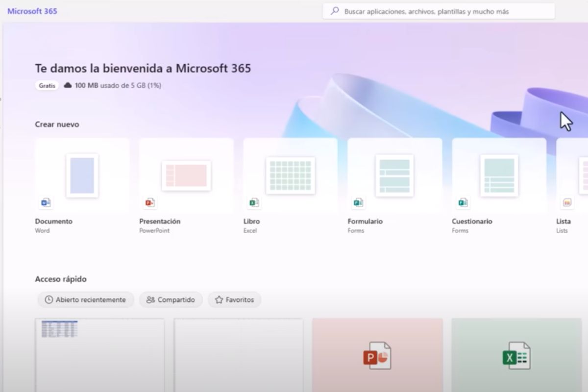588x392 pixels.
Task: Click the Word app icon on Documento card
Action: [x=46, y=202]
